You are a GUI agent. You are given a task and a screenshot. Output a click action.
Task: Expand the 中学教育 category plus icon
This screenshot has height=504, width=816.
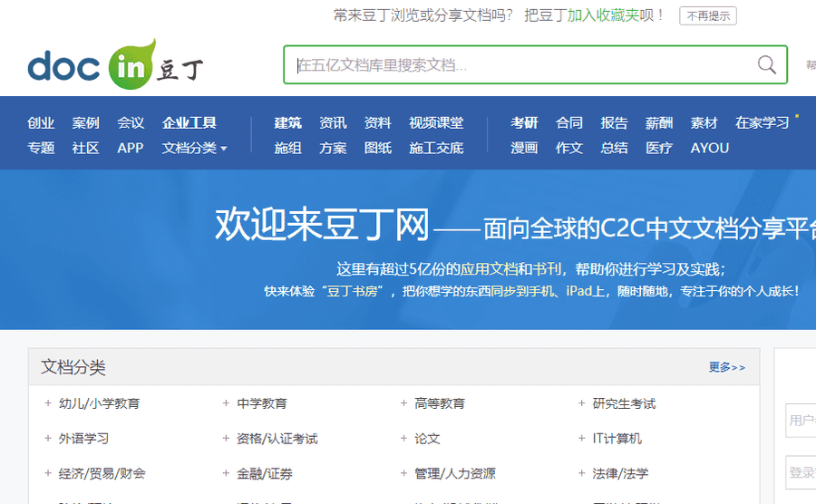226,403
